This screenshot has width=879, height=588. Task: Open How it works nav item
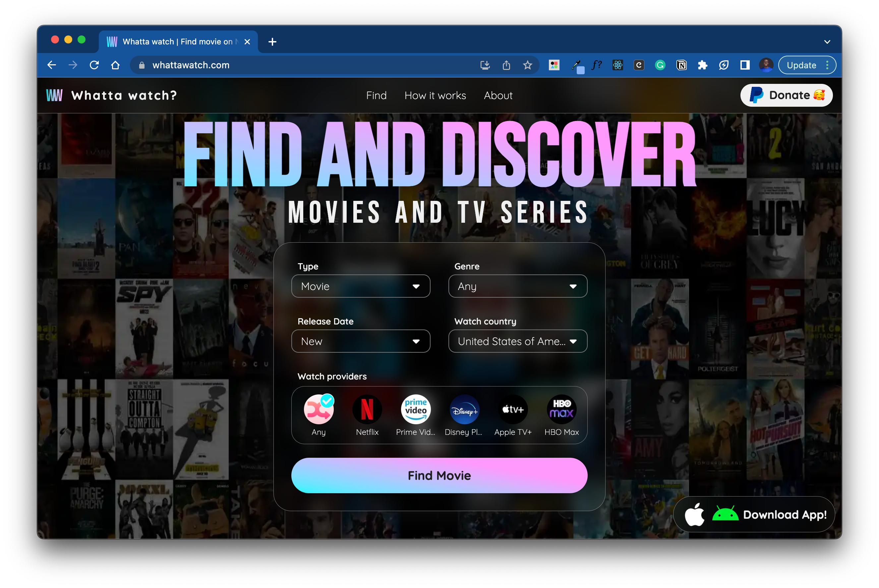[435, 95]
